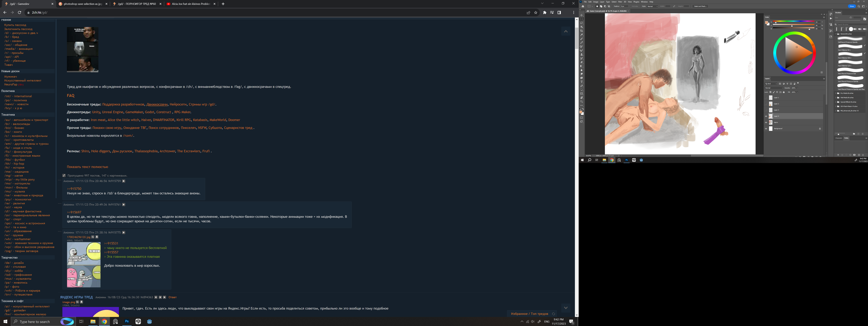Image resolution: width=868 pixels, height=326 pixels.
Task: Switch to 'ПОРНОИГОР ТРЕД' browser tab
Action: point(137,4)
